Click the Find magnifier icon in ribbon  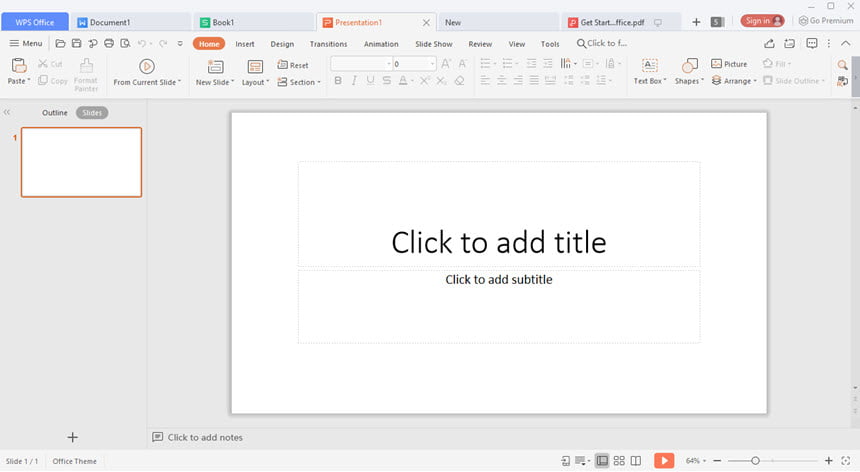(x=842, y=65)
